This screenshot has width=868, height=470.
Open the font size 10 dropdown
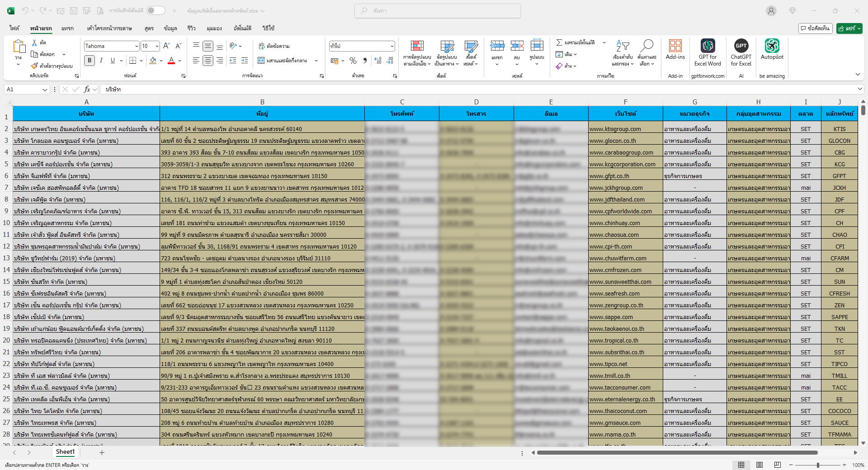pos(157,46)
